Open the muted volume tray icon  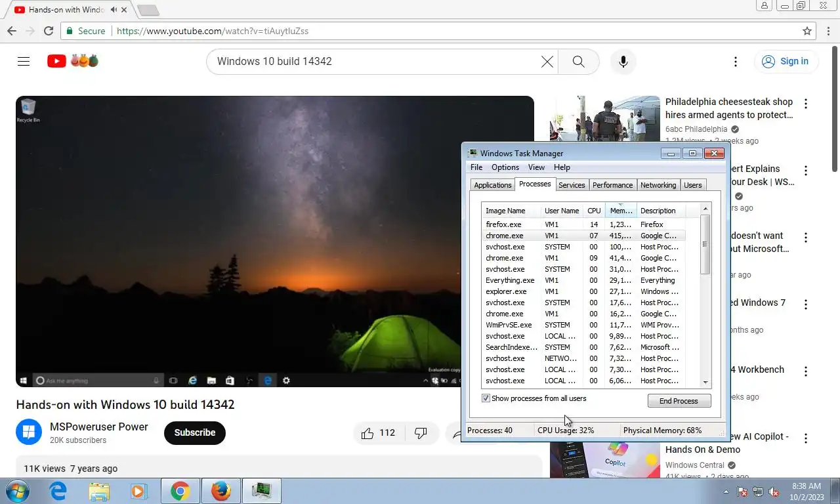[x=774, y=492]
